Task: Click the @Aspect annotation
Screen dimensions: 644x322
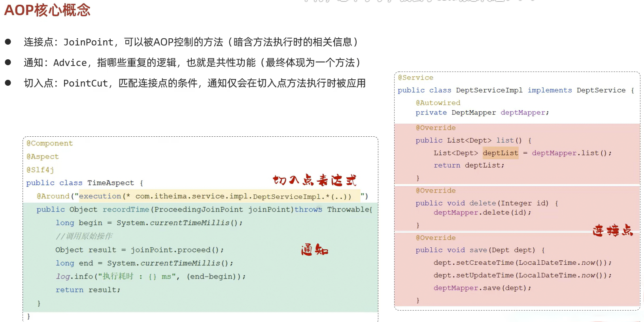Action: click(x=42, y=156)
